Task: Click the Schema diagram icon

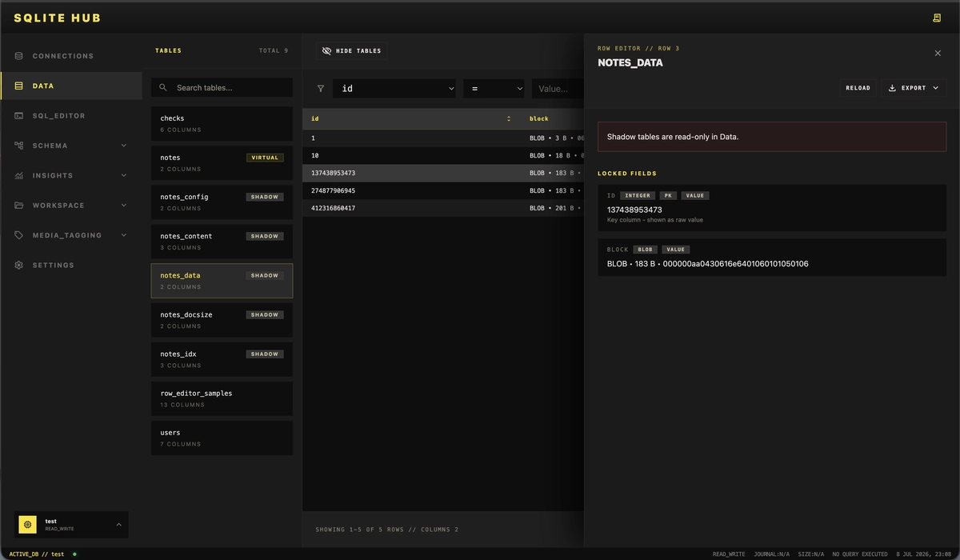Action: coord(18,146)
